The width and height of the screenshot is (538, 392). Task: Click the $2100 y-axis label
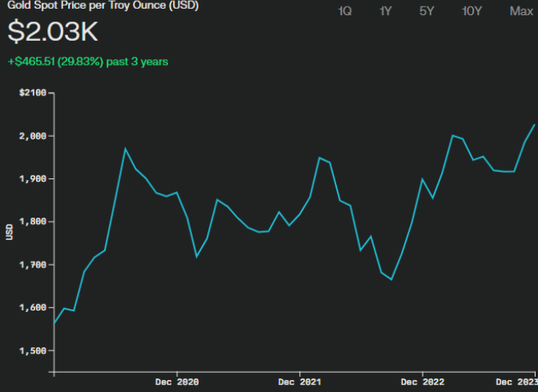[33, 94]
